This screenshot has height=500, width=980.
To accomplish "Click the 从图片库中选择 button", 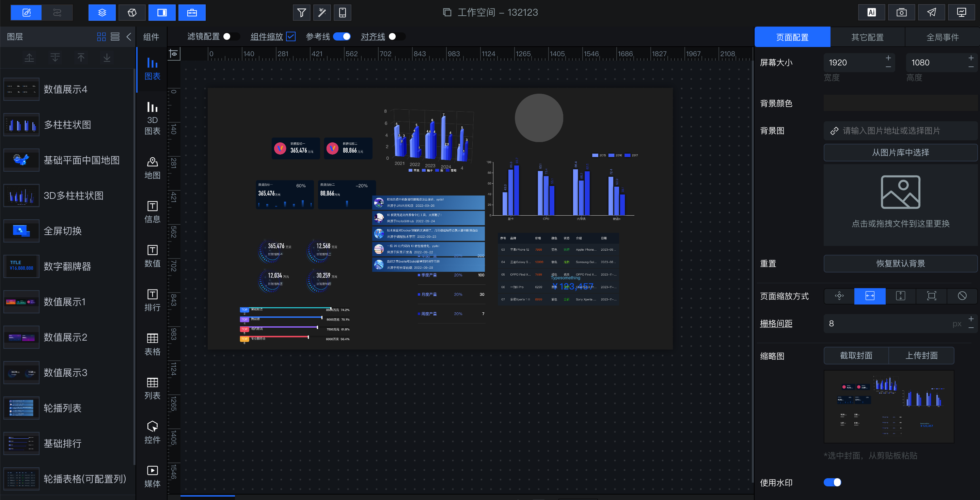I will pos(900,153).
